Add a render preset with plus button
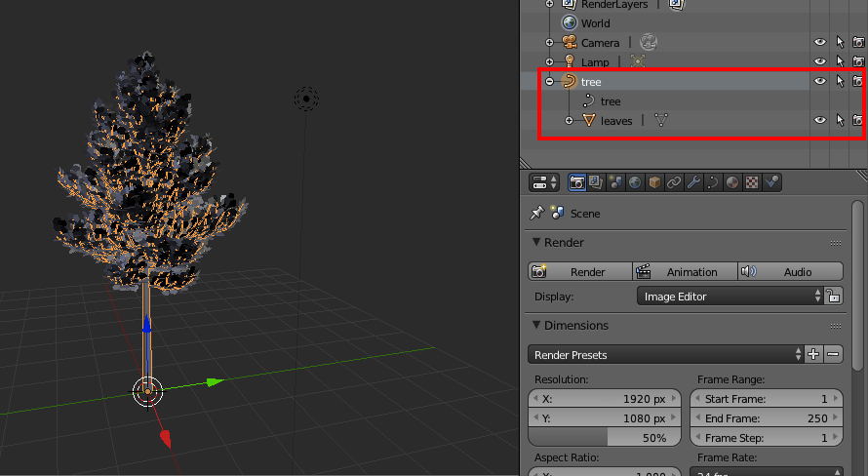The image size is (868, 476). pos(813,354)
